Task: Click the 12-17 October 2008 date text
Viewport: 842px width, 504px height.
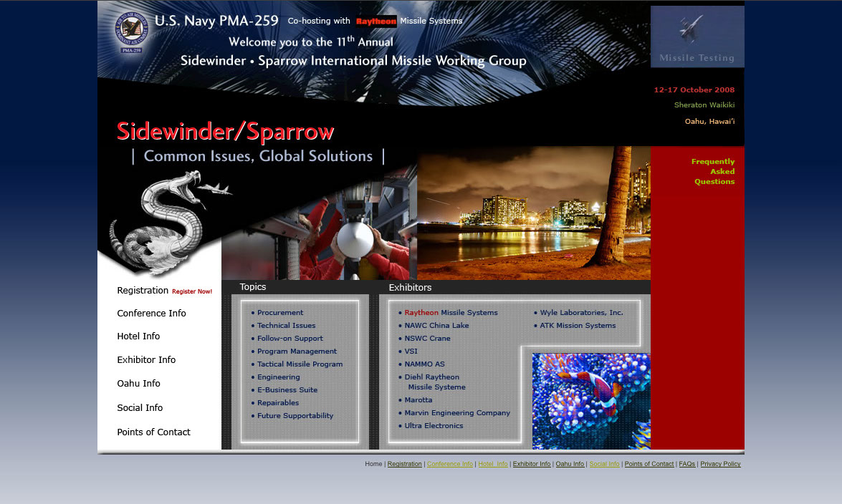Action: pyautogui.click(x=694, y=89)
